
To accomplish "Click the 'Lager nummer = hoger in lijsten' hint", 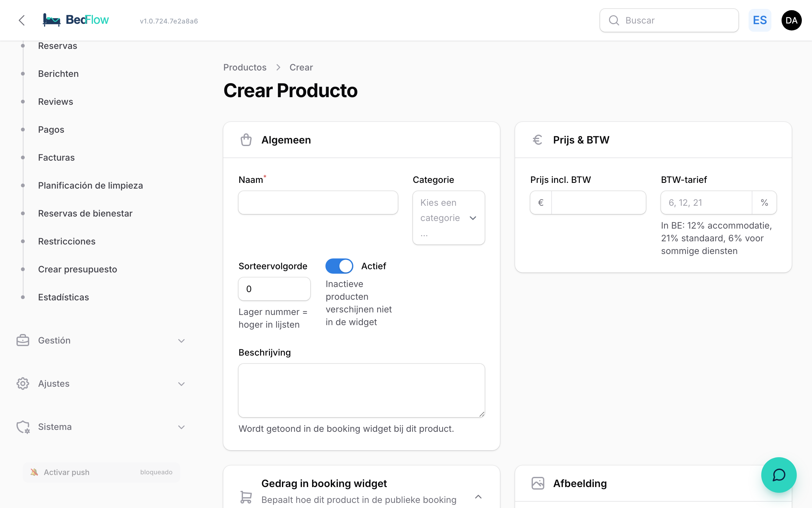I will pos(273,318).
